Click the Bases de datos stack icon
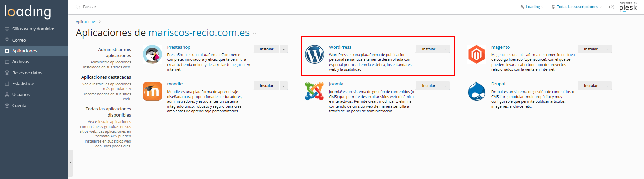Image resolution: width=644 pixels, height=179 pixels. (x=7, y=73)
